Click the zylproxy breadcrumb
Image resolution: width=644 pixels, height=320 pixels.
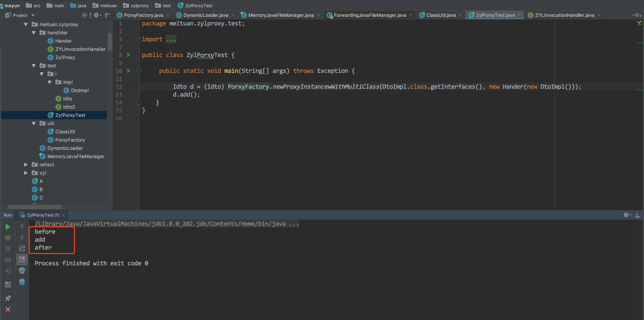pyautogui.click(x=136, y=5)
